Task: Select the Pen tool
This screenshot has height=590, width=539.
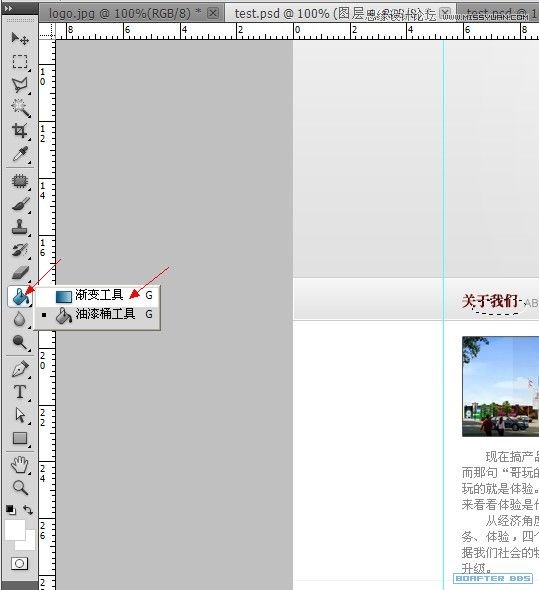Action: (20, 370)
